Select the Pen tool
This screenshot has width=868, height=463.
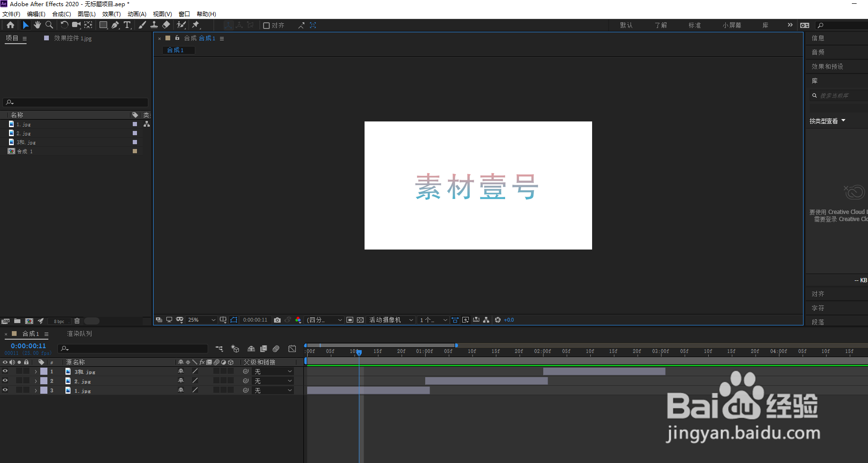point(115,25)
